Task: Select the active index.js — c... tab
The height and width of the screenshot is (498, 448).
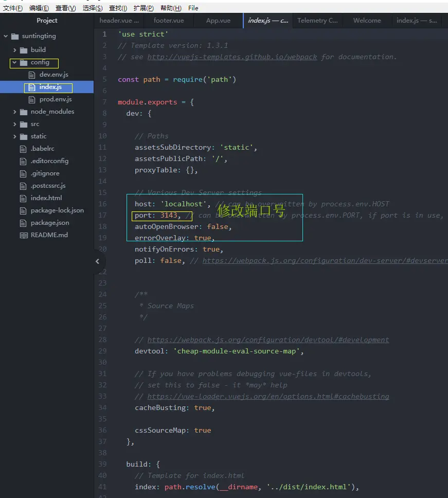Action: [x=268, y=21]
